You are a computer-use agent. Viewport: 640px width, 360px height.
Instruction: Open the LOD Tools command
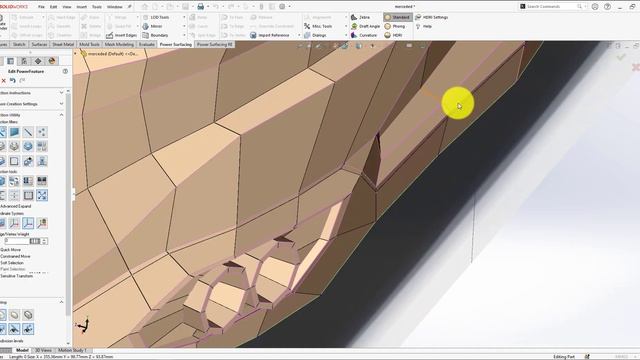click(156, 17)
